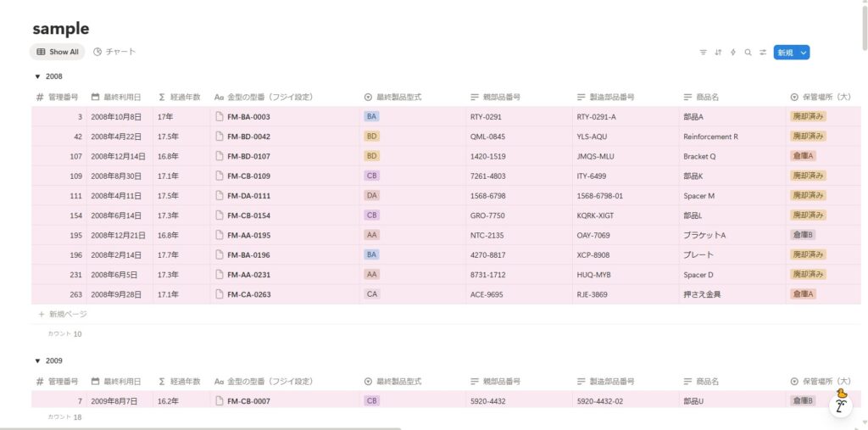Image resolution: width=868 pixels, height=430 pixels.
Task: Open the view settings sliders icon
Action: tap(763, 52)
